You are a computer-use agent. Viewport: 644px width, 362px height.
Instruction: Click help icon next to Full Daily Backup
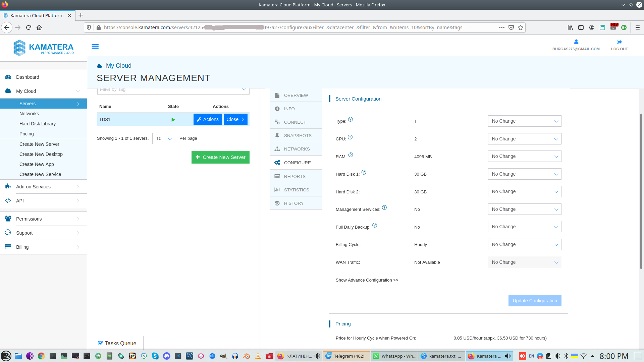pyautogui.click(x=375, y=225)
